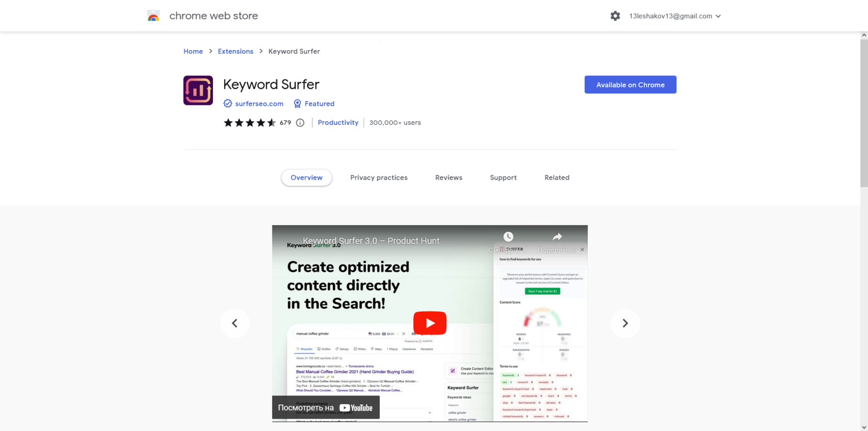This screenshot has width=868, height=431.
Task: Click the 300,000+ users text
Action: click(x=395, y=123)
